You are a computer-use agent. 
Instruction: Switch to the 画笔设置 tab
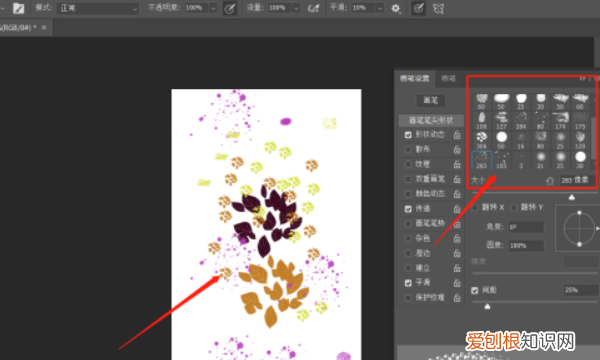point(415,78)
